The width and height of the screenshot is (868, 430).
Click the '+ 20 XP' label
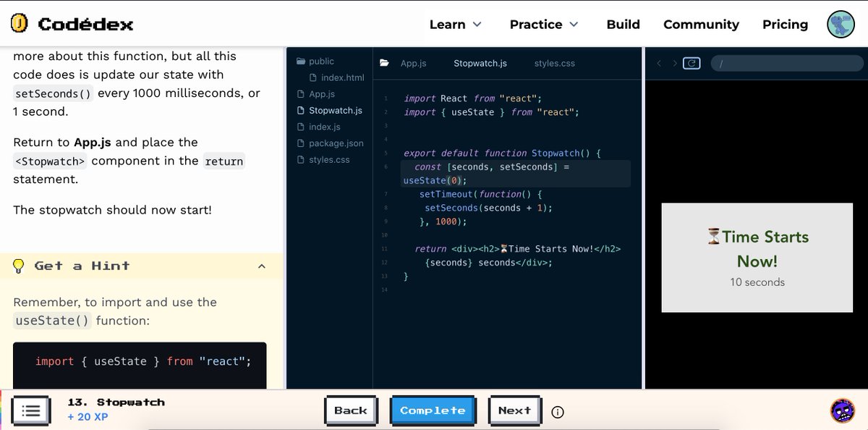pyautogui.click(x=88, y=417)
